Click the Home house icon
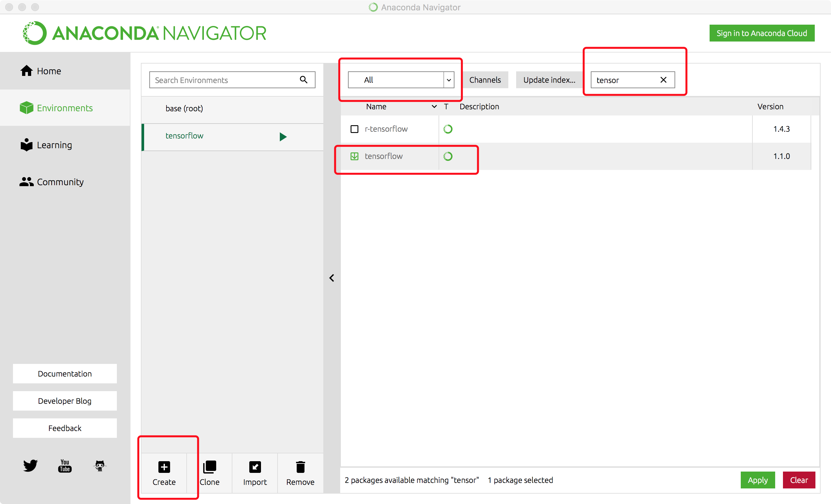831x504 pixels. point(26,71)
